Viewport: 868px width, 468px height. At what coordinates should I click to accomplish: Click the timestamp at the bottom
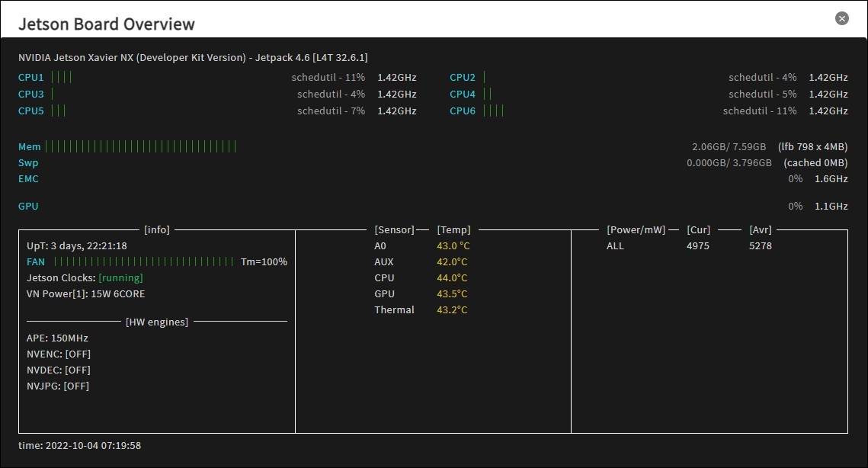point(79,445)
